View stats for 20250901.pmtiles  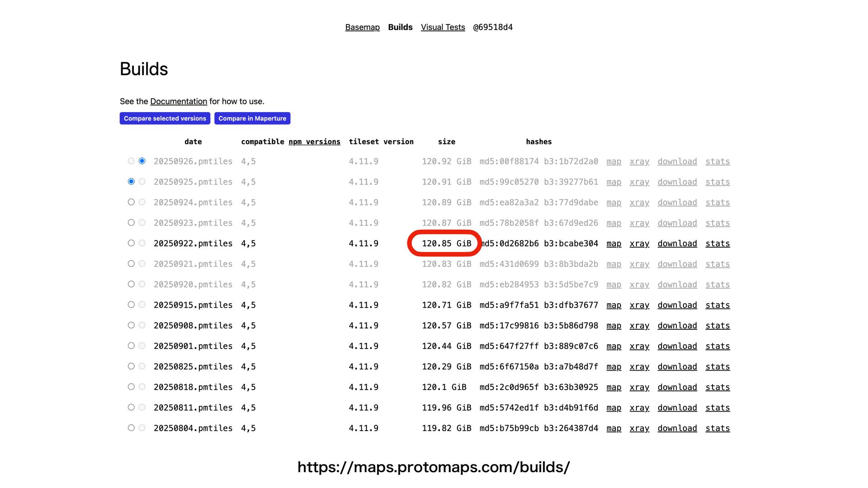pyautogui.click(x=717, y=346)
